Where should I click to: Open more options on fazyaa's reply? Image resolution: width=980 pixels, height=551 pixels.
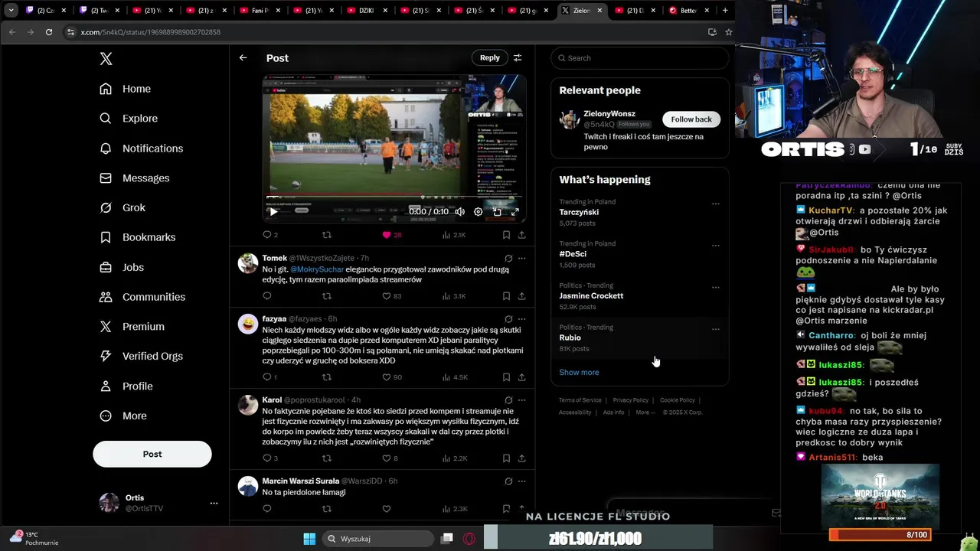coord(522,319)
